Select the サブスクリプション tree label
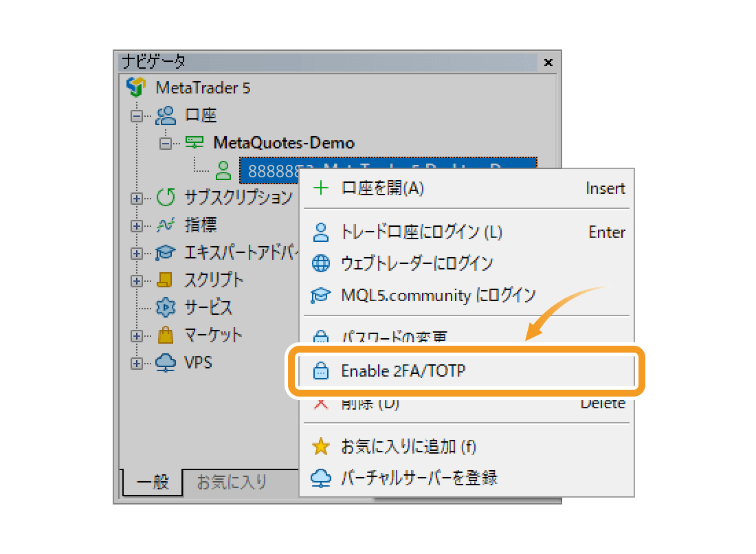The image size is (756, 554). click(x=238, y=197)
